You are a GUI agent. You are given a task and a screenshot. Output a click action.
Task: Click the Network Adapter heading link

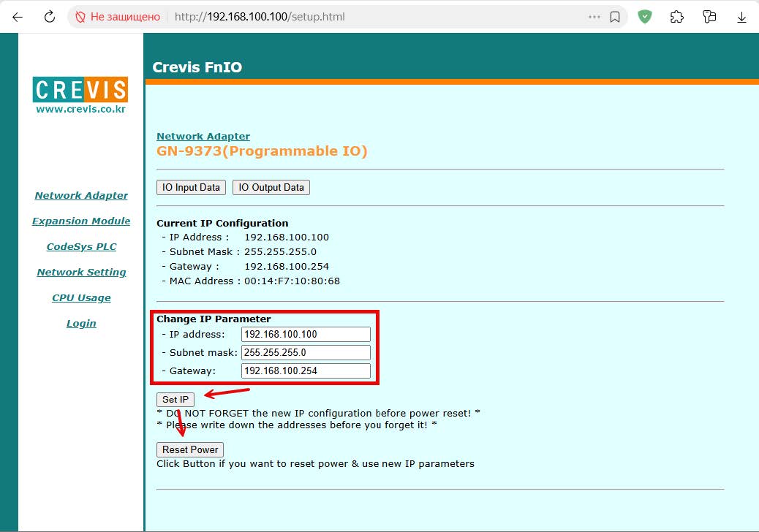203,137
